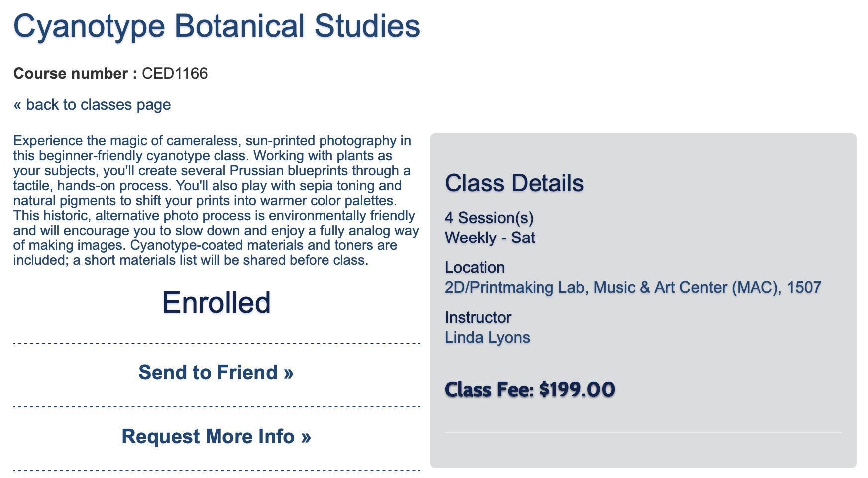Click description's last line about materials list
868x478 pixels.
[x=191, y=260]
